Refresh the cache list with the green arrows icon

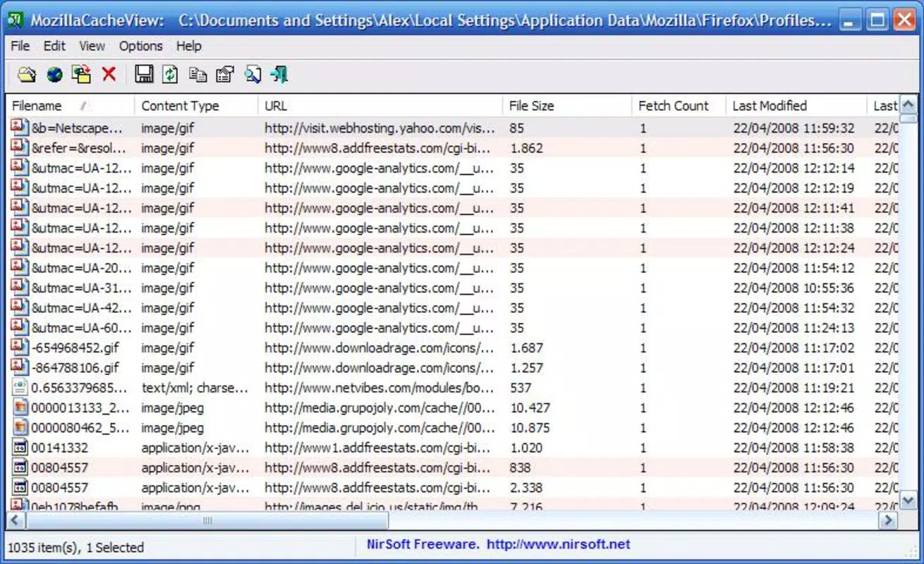[x=170, y=74]
